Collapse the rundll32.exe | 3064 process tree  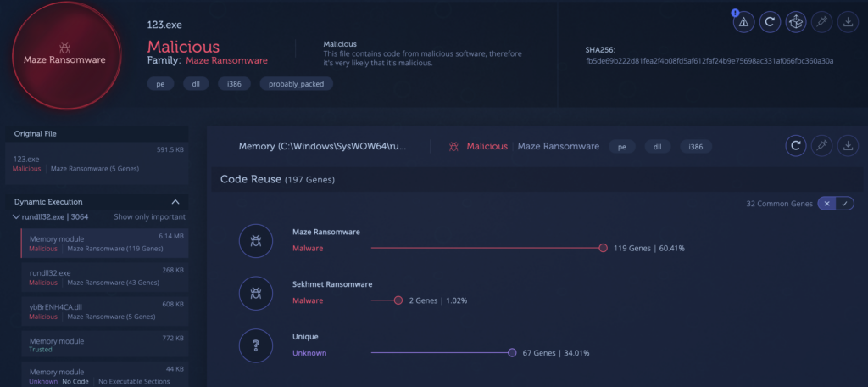pos(15,216)
